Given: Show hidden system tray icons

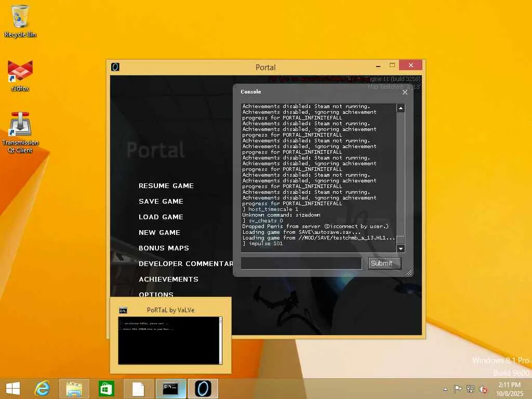Looking at the screenshot, I should [x=445, y=389].
